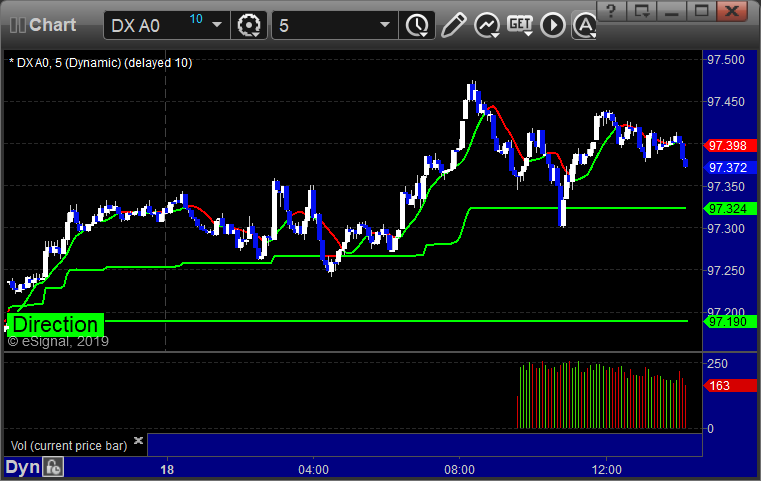Open the alerts circled-A icon

point(584,25)
